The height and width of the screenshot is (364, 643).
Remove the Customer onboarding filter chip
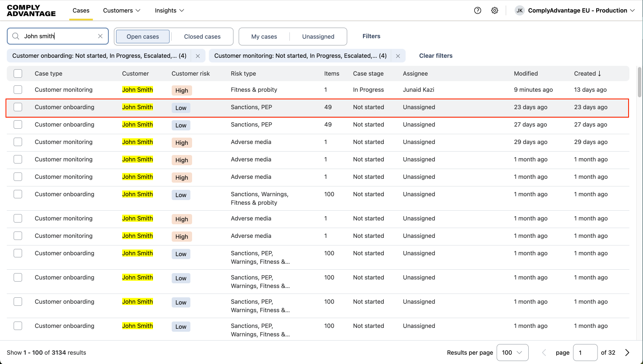[198, 56]
